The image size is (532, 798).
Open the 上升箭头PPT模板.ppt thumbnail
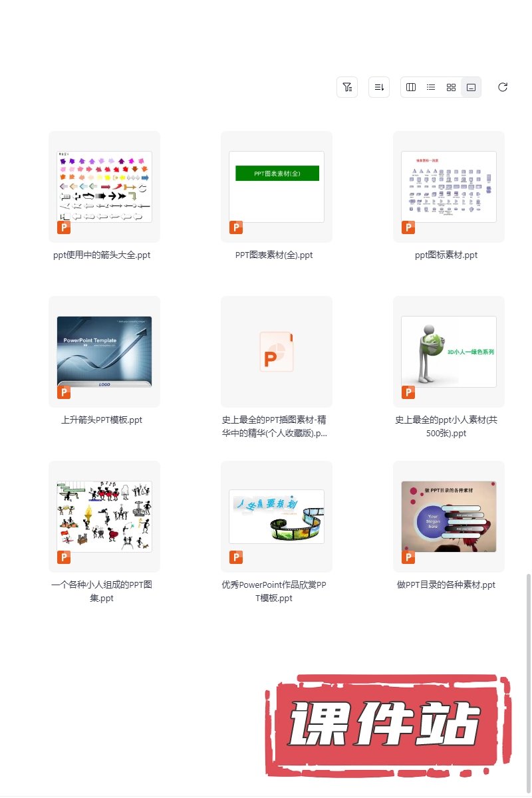point(104,352)
